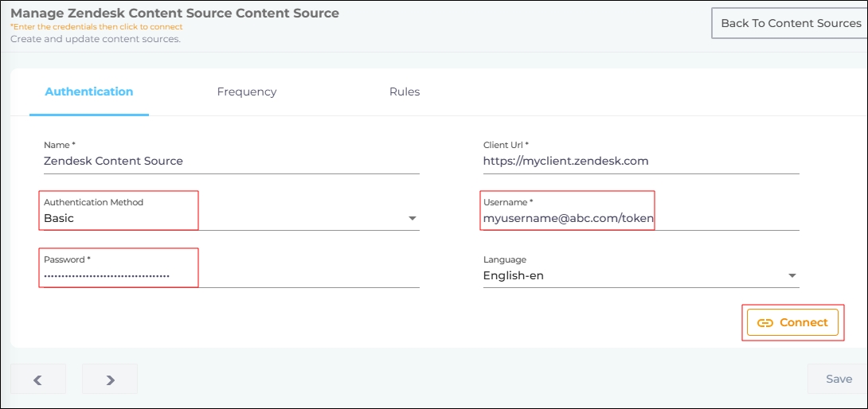The image size is (868, 409).
Task: Click the chain-link icon on the Connect button
Action: (x=764, y=323)
